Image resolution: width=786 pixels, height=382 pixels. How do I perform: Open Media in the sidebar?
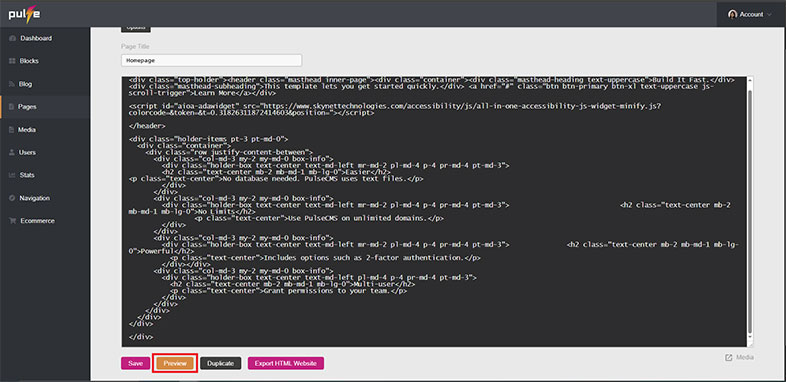coord(27,129)
